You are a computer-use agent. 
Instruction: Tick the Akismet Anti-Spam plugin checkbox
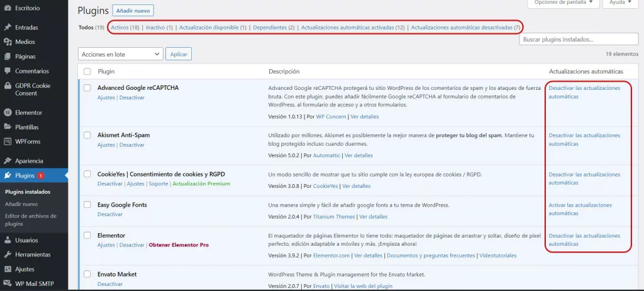point(87,135)
